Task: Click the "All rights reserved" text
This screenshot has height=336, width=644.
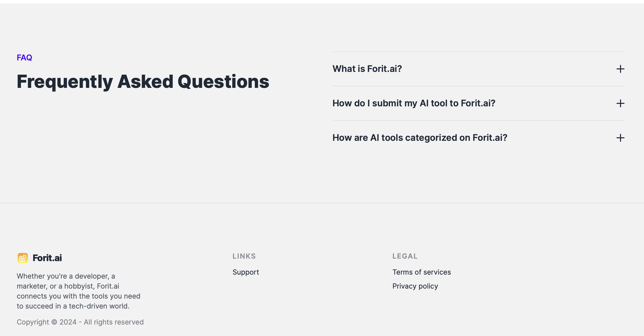Action: click(114, 322)
